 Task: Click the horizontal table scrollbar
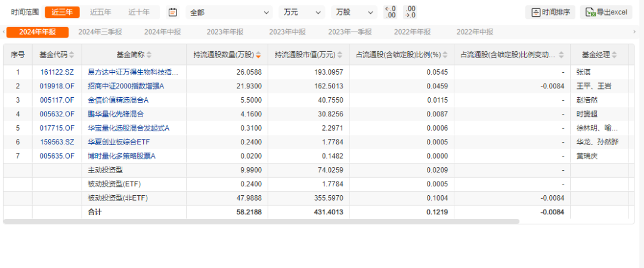pos(261,221)
